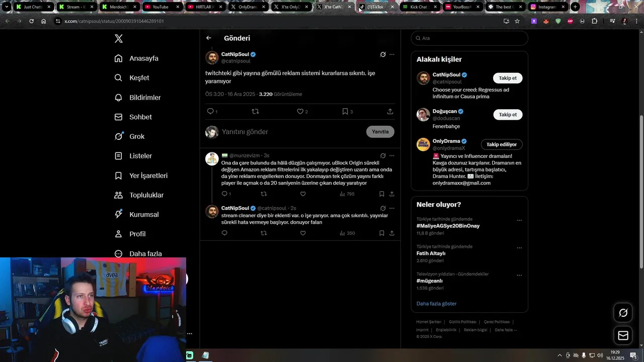The height and width of the screenshot is (362, 644).
Task: Show hidden system tray icons
Action: click(559, 355)
